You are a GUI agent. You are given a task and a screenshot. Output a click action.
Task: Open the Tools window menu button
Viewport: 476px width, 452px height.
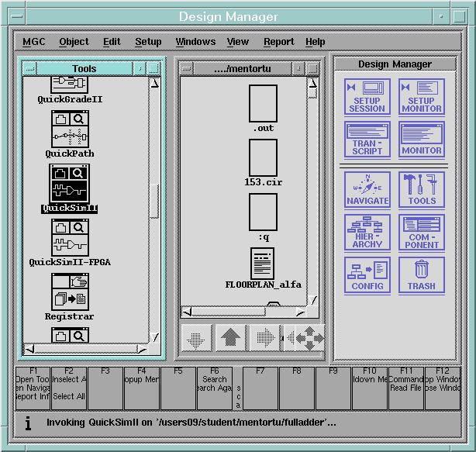pos(29,68)
